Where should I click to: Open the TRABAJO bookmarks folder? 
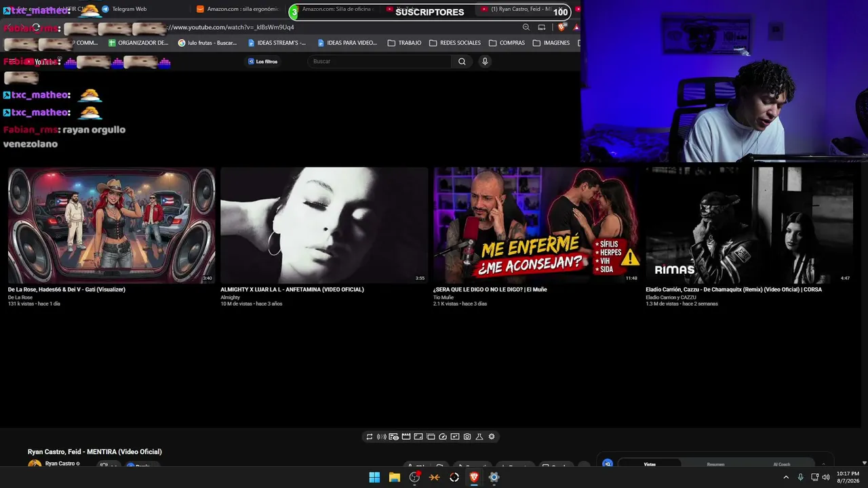(404, 43)
